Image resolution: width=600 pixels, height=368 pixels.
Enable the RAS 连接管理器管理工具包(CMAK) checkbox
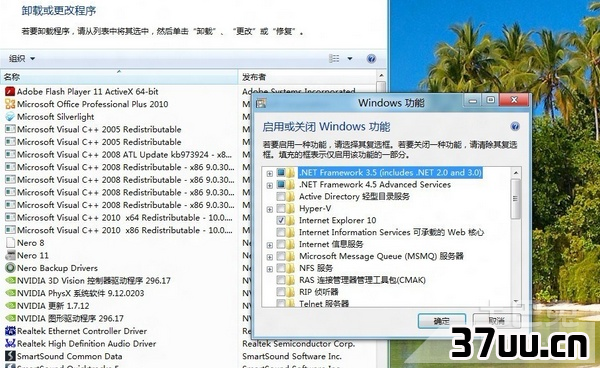click(x=281, y=280)
